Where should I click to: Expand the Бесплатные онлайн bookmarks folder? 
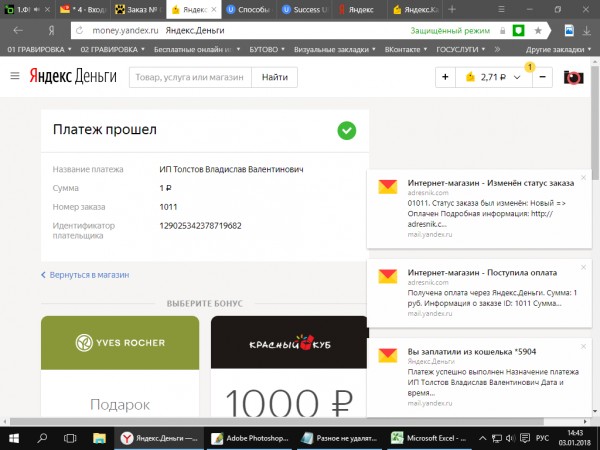pyautogui.click(x=197, y=49)
